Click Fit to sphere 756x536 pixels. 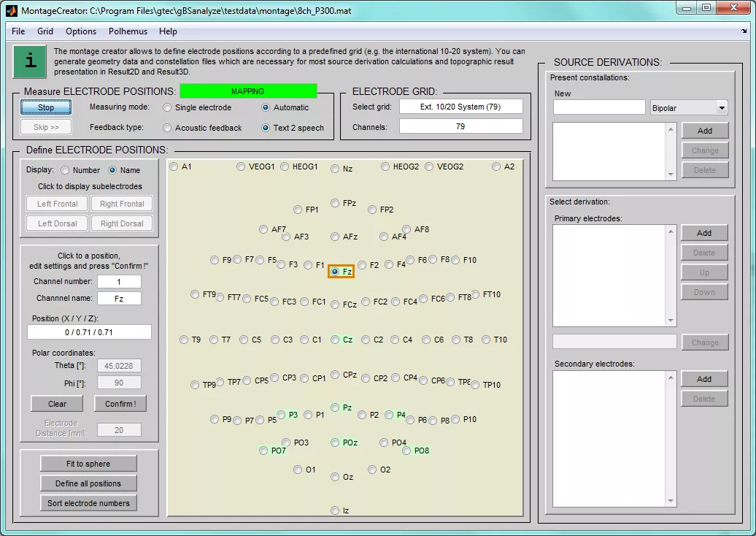tap(88, 463)
